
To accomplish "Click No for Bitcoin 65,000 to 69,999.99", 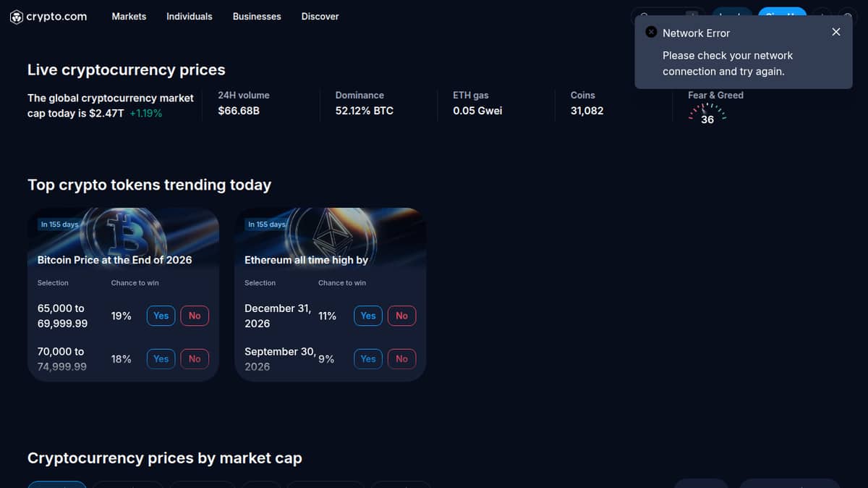I will pyautogui.click(x=195, y=316).
